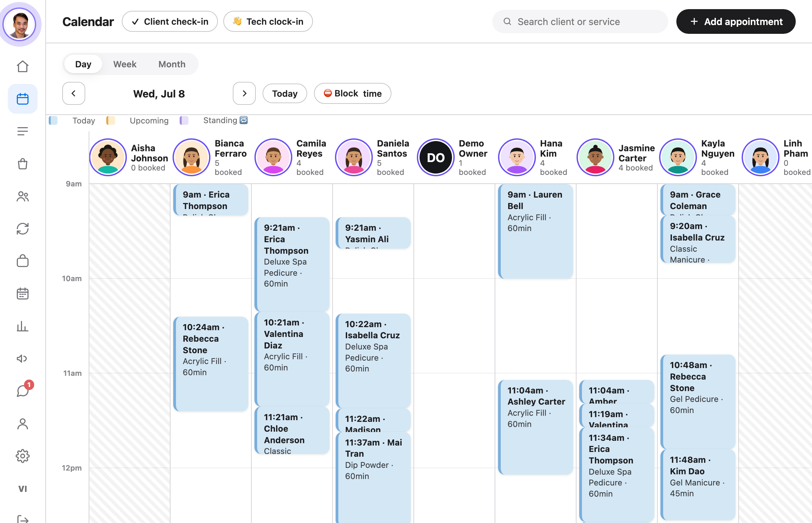Focus the Search client or service field
Screen dimensions: 812x523
click(580, 21)
